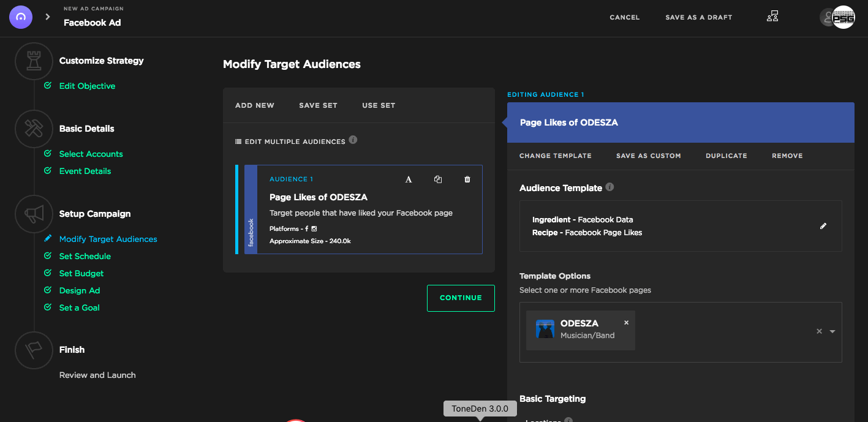Clear all selected Facebook pages
868x422 pixels.
tap(819, 331)
